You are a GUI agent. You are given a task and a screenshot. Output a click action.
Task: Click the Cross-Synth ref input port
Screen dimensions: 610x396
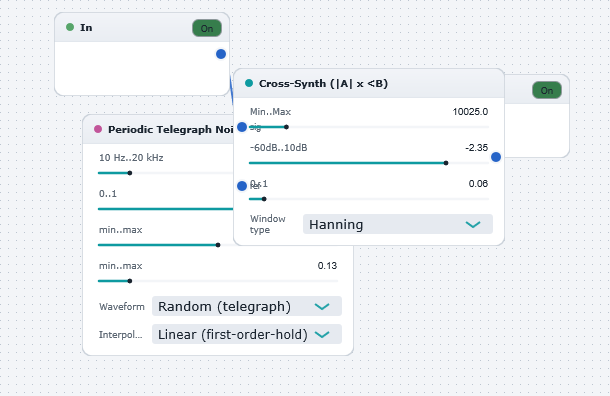coord(242,186)
